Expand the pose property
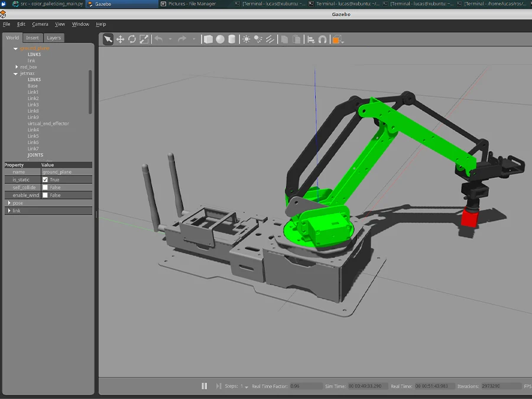This screenshot has width=532, height=399. 9,203
